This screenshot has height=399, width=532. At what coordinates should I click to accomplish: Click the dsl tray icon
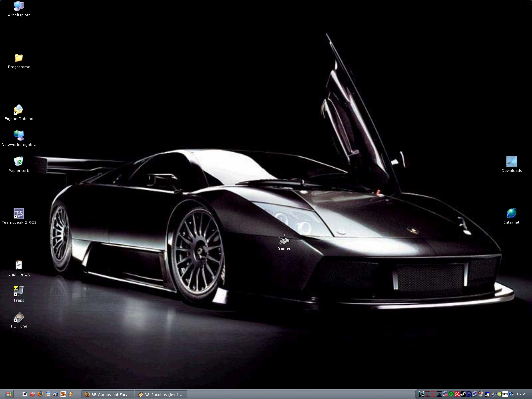coord(505,394)
